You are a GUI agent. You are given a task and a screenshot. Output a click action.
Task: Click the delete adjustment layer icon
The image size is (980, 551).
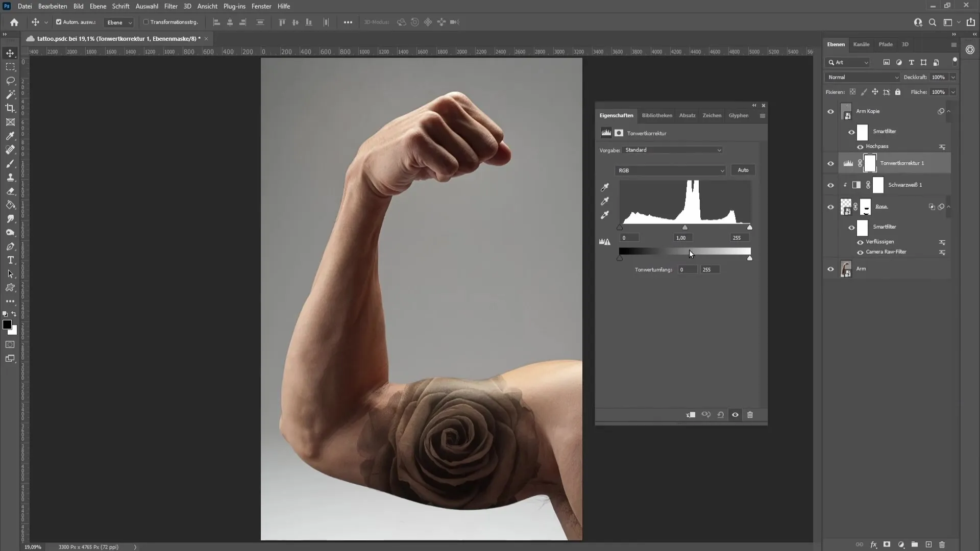point(750,414)
